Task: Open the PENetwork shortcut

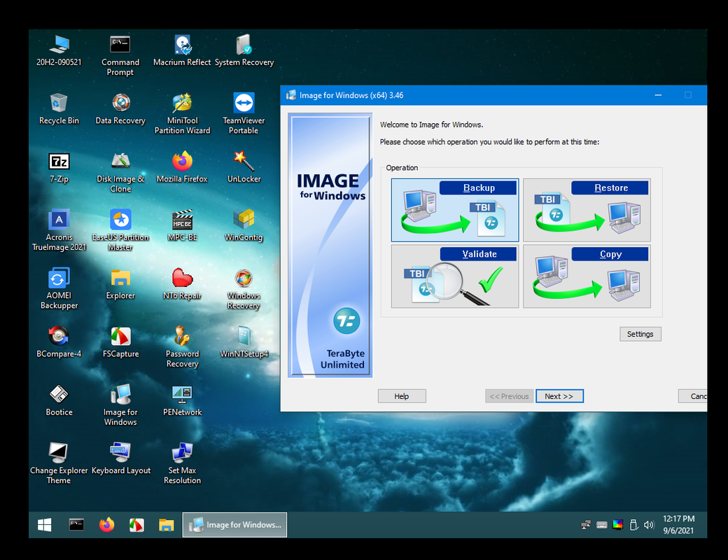Action: point(182,400)
